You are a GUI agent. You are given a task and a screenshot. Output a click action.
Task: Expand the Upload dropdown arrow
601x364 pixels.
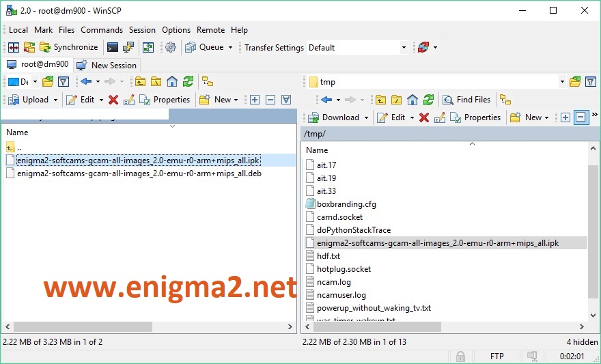(x=55, y=100)
